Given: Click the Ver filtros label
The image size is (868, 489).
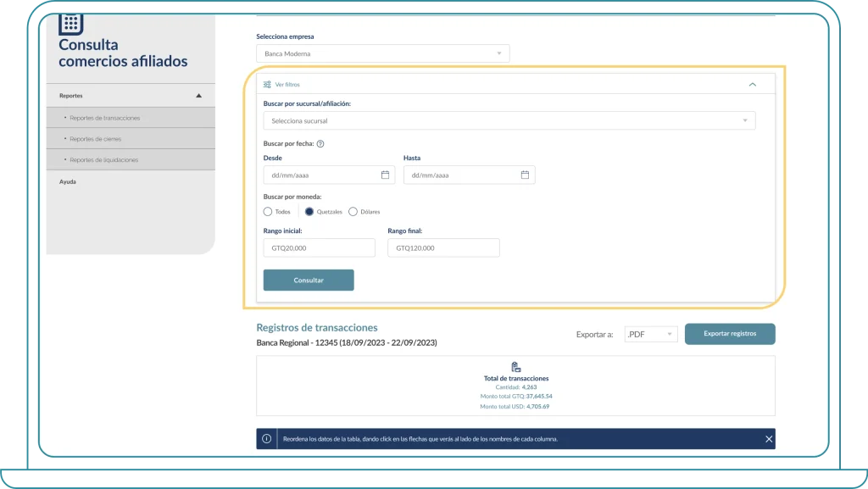Looking at the screenshot, I should [287, 85].
